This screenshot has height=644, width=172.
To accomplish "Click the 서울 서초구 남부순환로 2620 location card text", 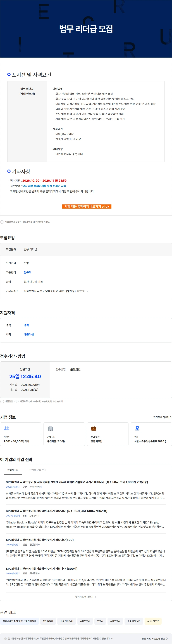I will click(151, 441).
